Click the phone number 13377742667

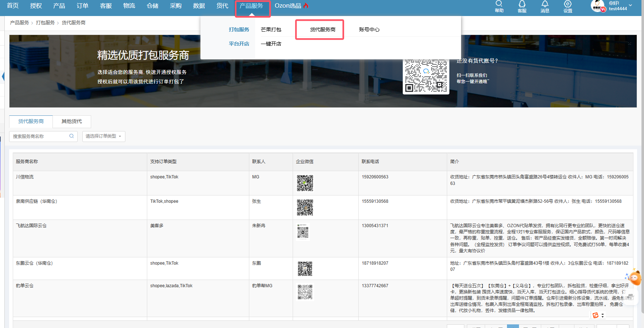pos(375,286)
